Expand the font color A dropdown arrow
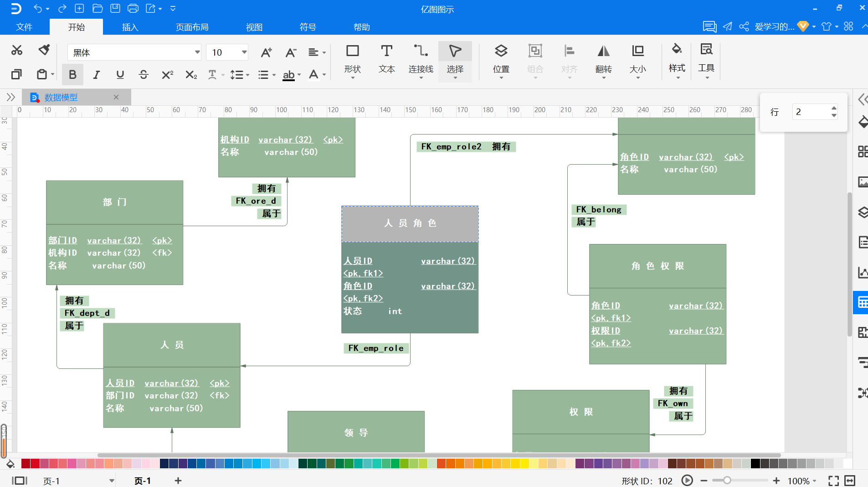Viewport: 868px width, 487px height. tap(324, 75)
